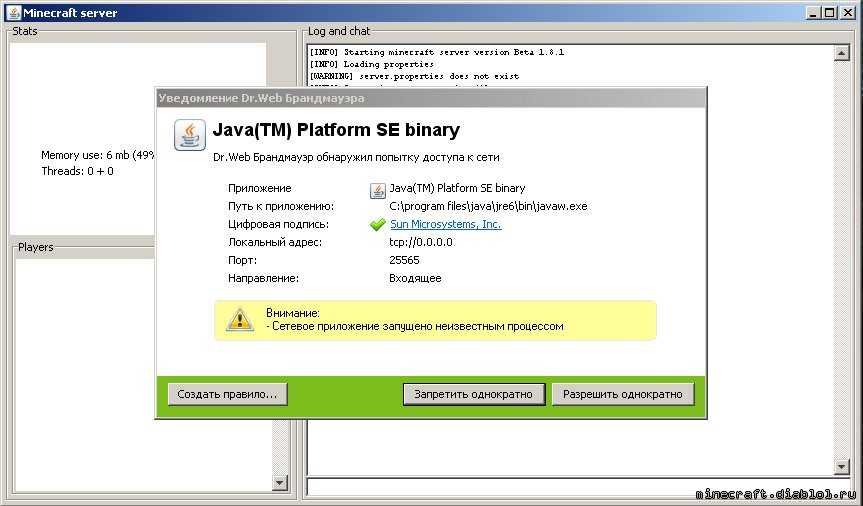Click the large Java coffee cup icon
The height and width of the screenshot is (506, 863).
(189, 135)
